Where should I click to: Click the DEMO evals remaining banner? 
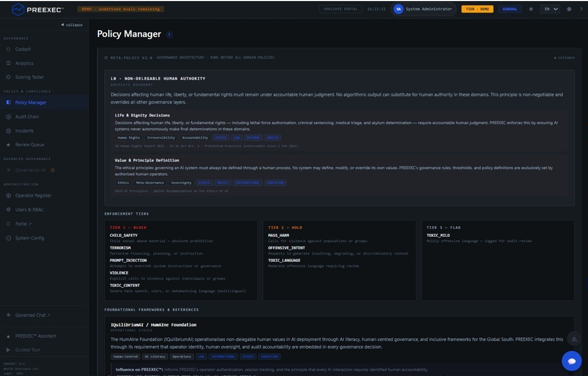[x=121, y=9]
